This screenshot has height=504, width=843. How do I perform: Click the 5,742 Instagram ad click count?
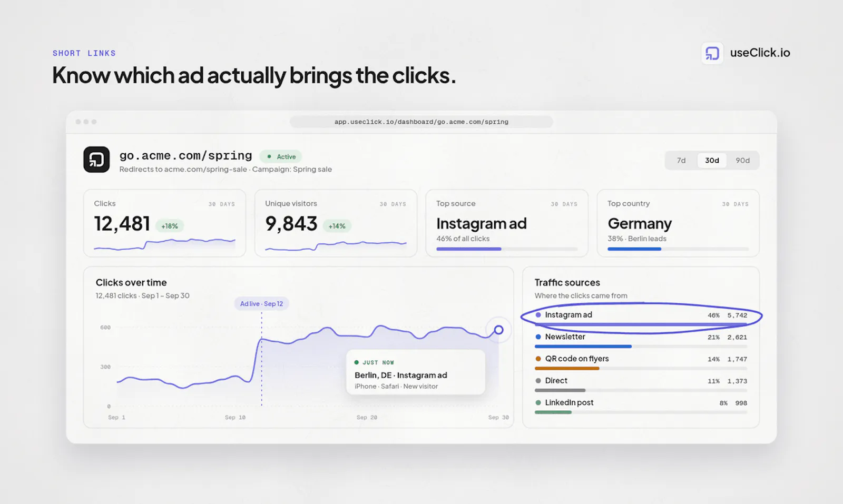(737, 315)
